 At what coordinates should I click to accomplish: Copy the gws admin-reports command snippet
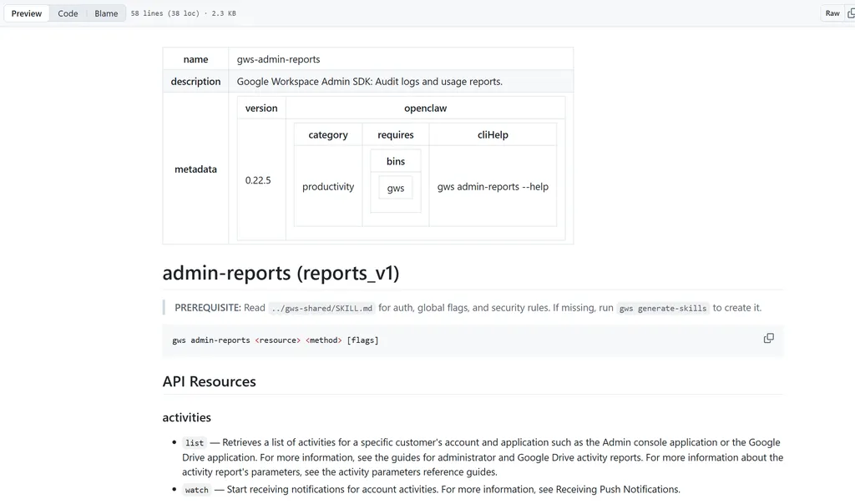(768, 338)
